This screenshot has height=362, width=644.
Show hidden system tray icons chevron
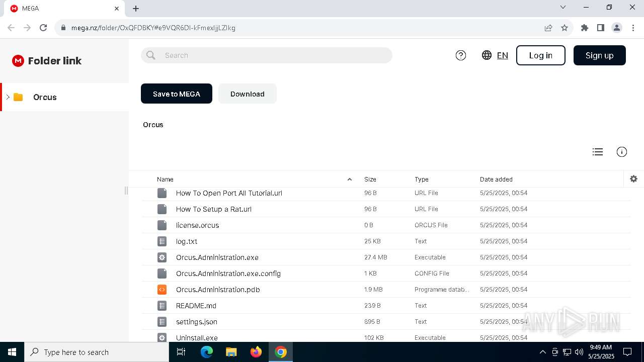[x=542, y=352]
